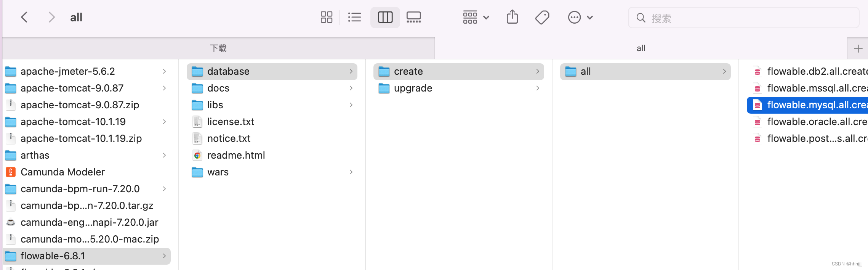Select the flowable.db2.all.create file
Viewport: 868px width, 270px height.
[807, 71]
